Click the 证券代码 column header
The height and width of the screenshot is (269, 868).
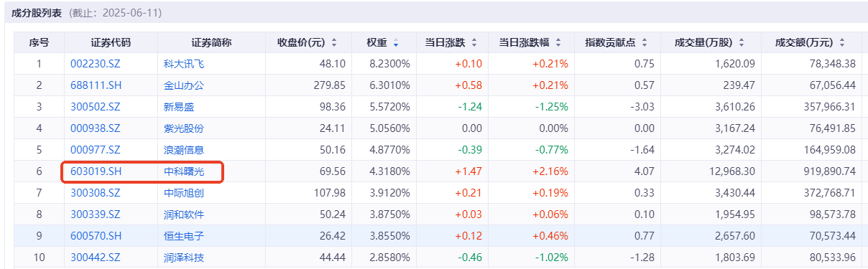[111, 42]
